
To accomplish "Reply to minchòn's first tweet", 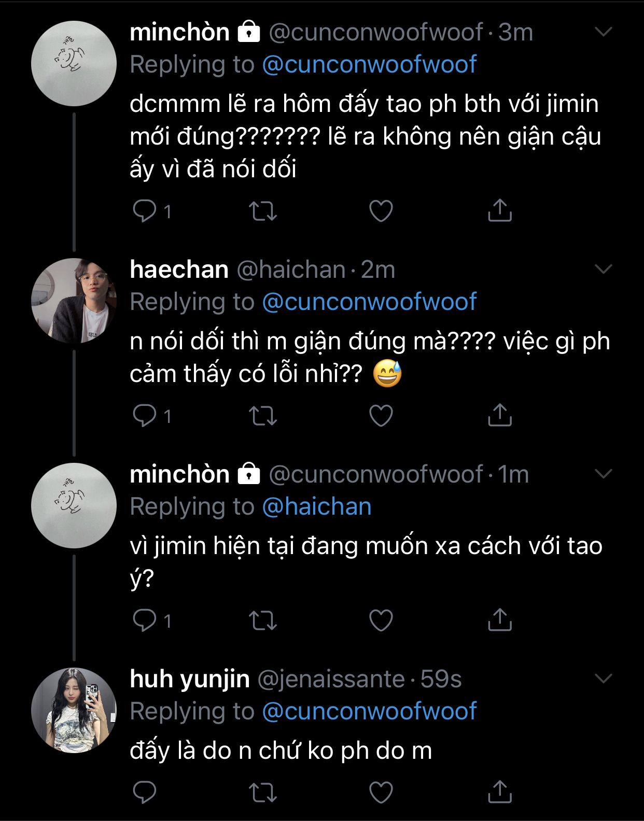I will [145, 211].
